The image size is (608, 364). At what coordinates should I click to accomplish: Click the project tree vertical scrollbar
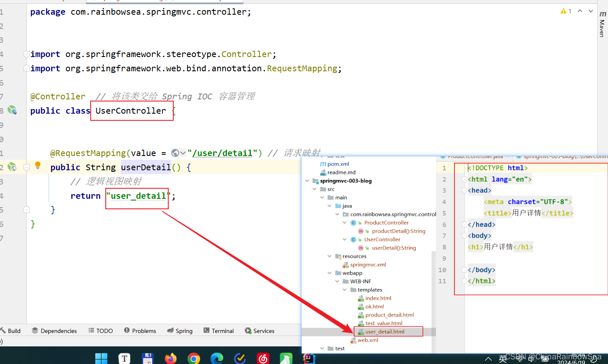point(434,294)
